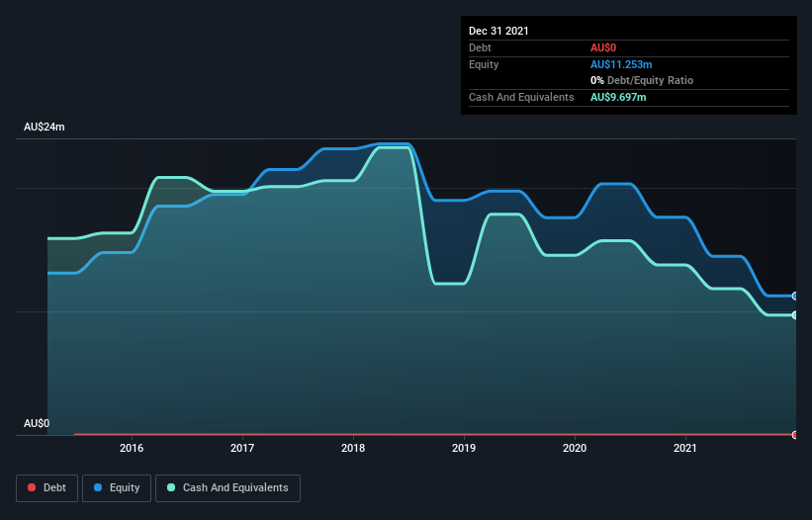The height and width of the screenshot is (520, 812).
Task: Select the teal Cash endpoint marker
Action: pos(794,314)
